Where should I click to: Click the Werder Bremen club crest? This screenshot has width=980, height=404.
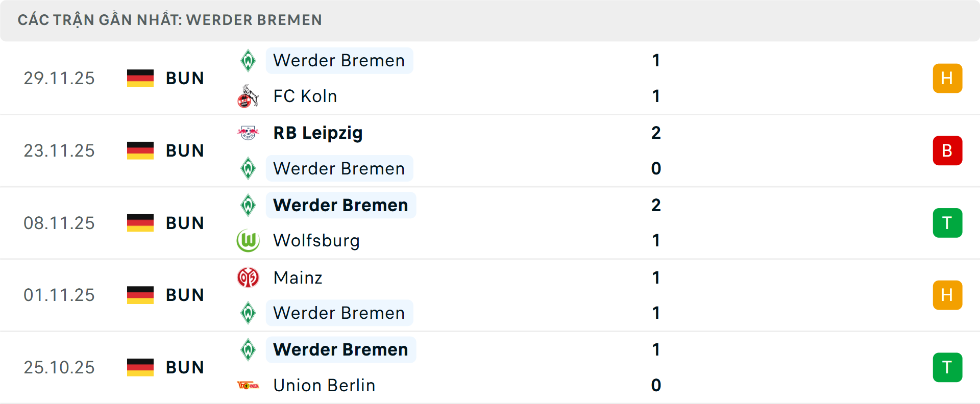point(248,60)
